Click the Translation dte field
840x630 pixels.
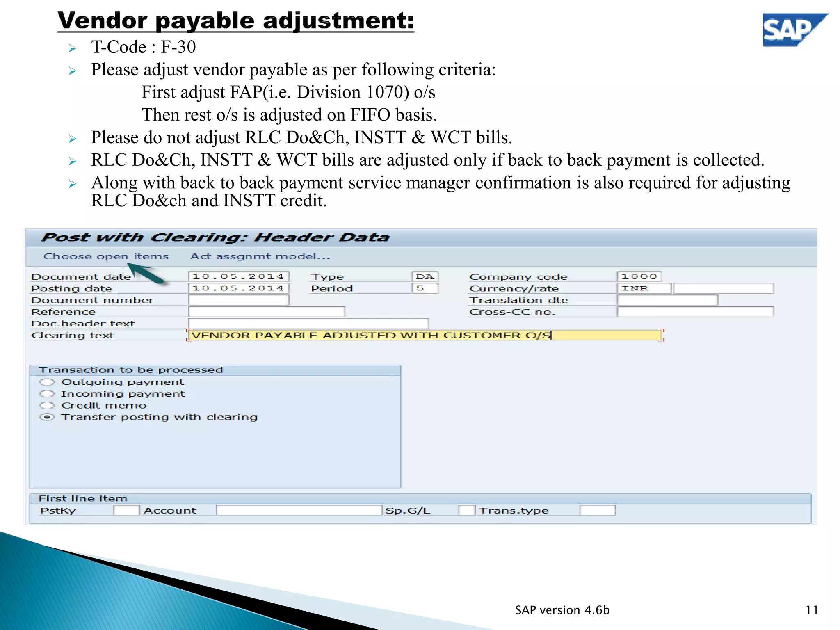(668, 300)
